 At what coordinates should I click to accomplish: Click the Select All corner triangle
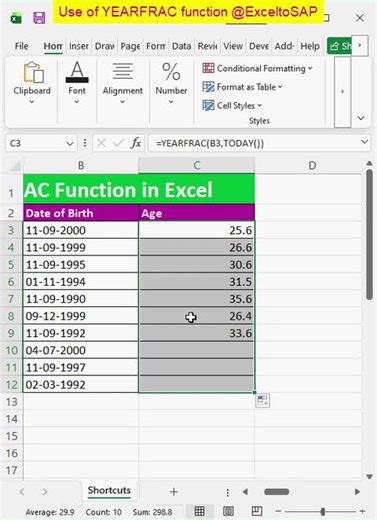tap(15, 166)
